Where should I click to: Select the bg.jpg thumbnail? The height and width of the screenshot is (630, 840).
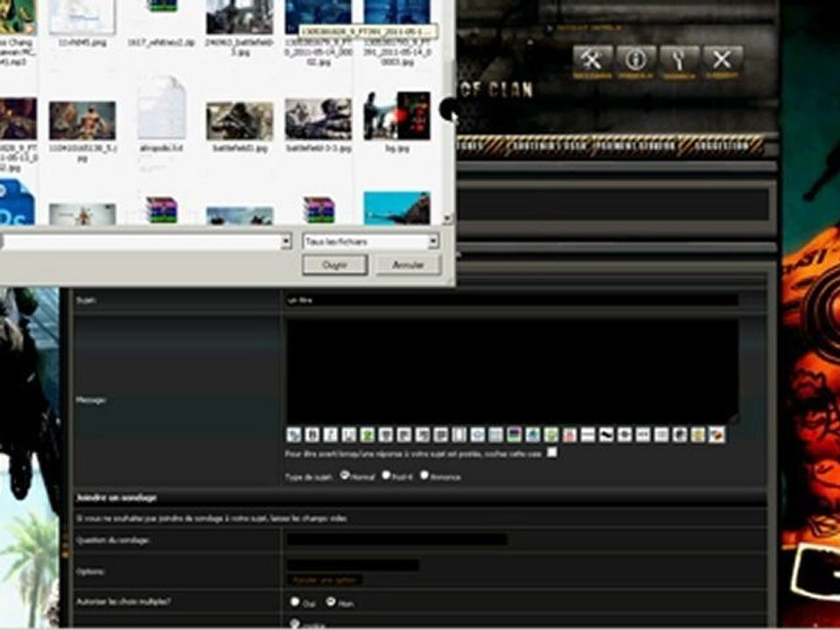[397, 115]
